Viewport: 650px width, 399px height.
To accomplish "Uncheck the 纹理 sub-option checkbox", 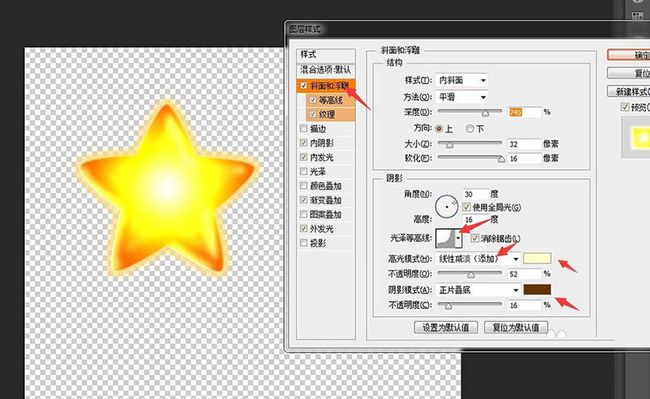I will [313, 114].
